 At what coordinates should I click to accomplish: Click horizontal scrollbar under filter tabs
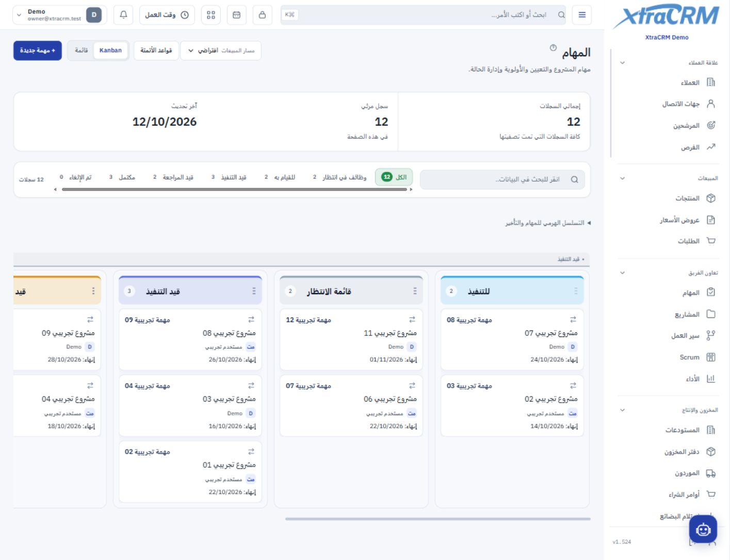[x=234, y=189]
